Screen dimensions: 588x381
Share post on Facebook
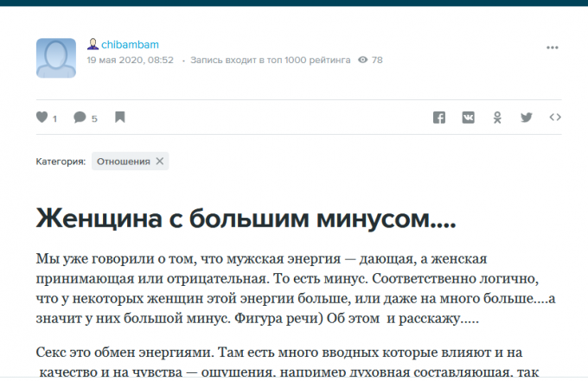(x=439, y=117)
